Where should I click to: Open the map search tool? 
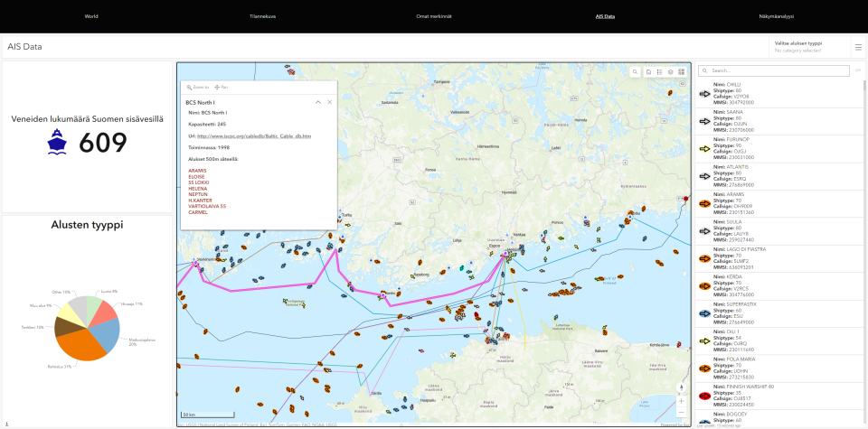(x=636, y=71)
